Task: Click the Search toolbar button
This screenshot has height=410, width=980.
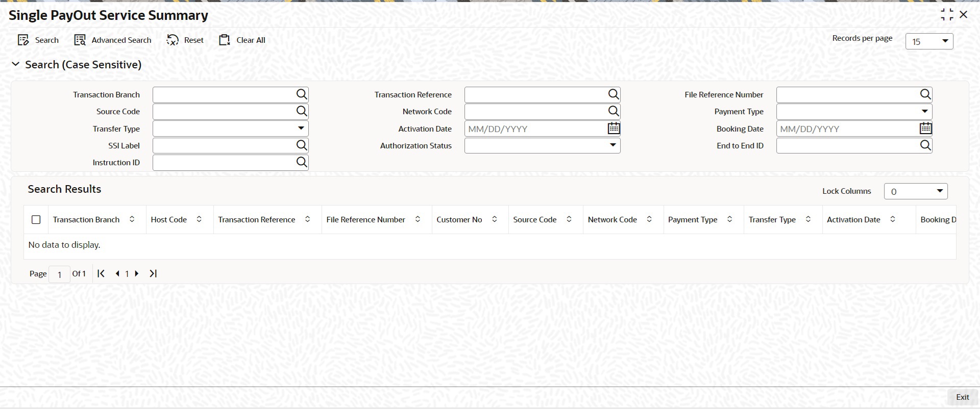Action: tap(38, 40)
